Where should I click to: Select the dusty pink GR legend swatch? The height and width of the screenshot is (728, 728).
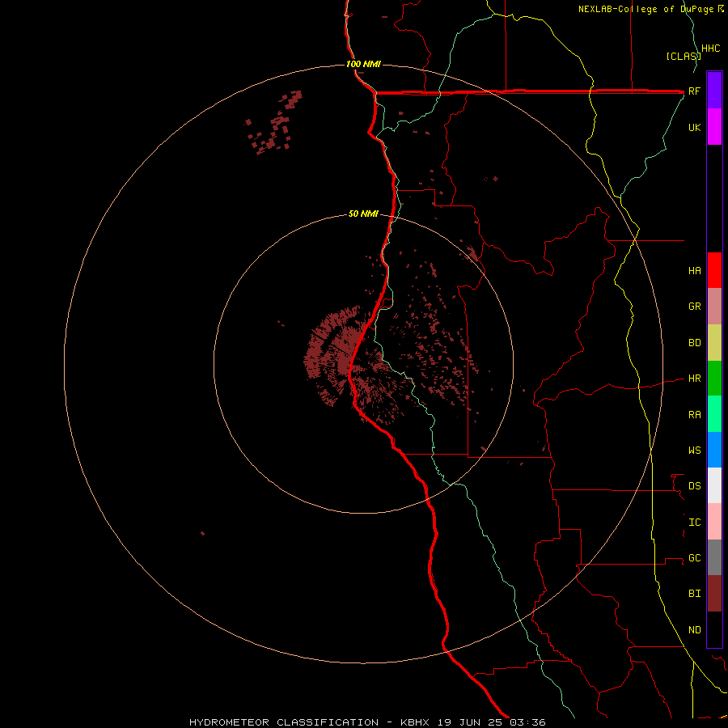point(714,307)
